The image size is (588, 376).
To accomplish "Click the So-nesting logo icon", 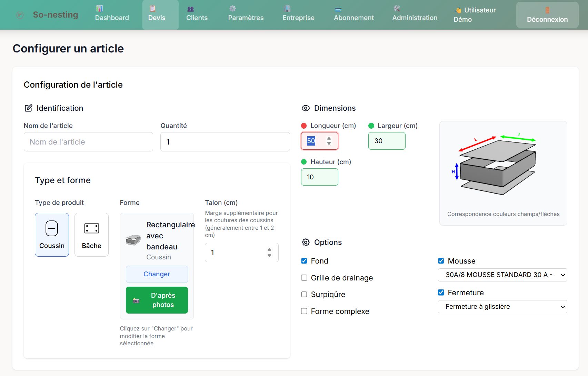I will point(20,15).
